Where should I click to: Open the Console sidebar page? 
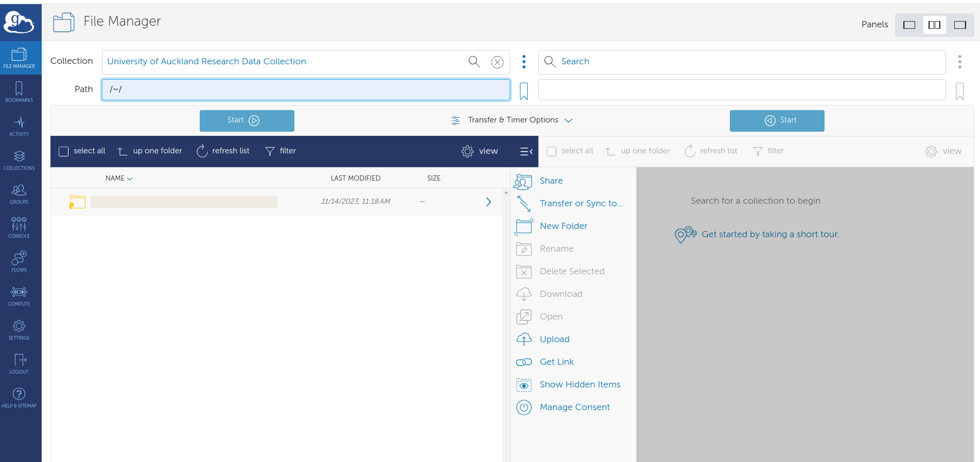[19, 228]
